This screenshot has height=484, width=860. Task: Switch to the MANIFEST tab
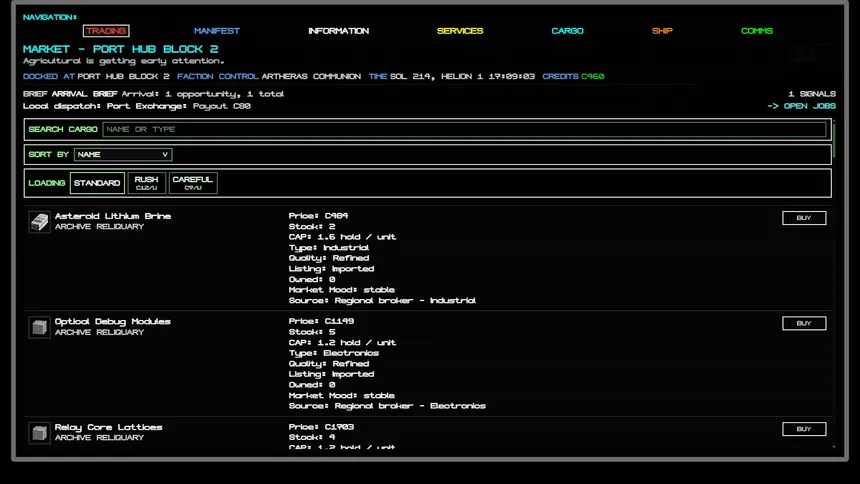[x=217, y=31]
